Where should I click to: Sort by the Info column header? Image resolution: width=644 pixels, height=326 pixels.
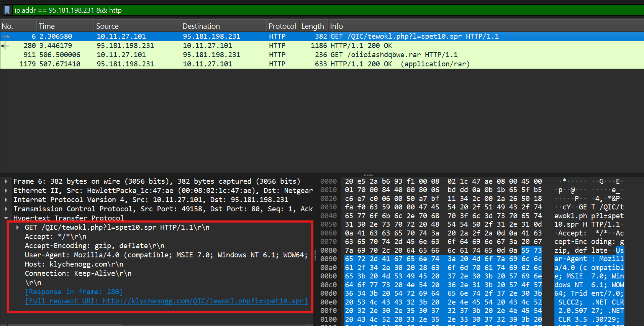(x=486, y=26)
